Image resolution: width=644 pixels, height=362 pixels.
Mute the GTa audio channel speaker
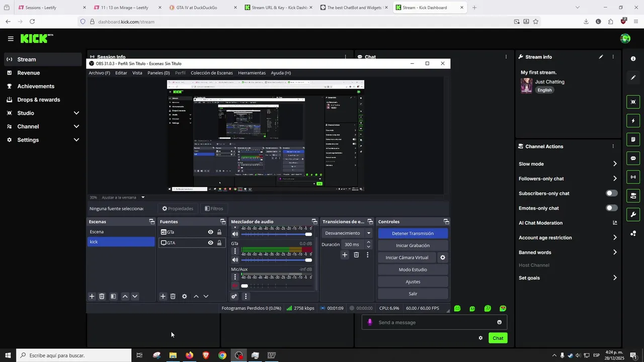(x=234, y=260)
